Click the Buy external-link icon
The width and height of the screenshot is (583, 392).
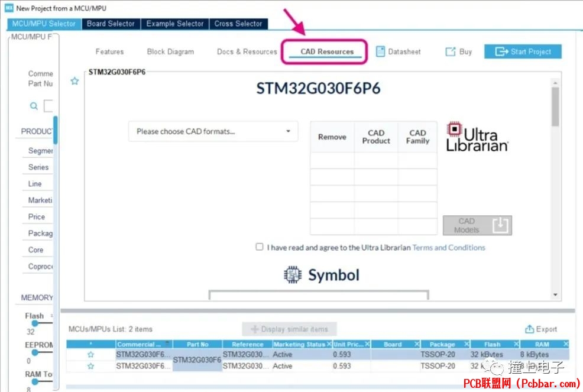451,51
